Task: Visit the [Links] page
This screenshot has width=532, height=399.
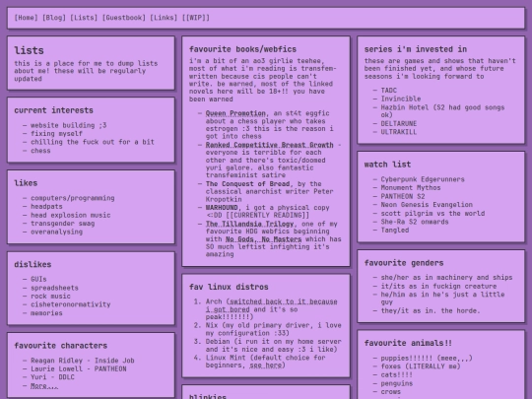Action: (164, 18)
